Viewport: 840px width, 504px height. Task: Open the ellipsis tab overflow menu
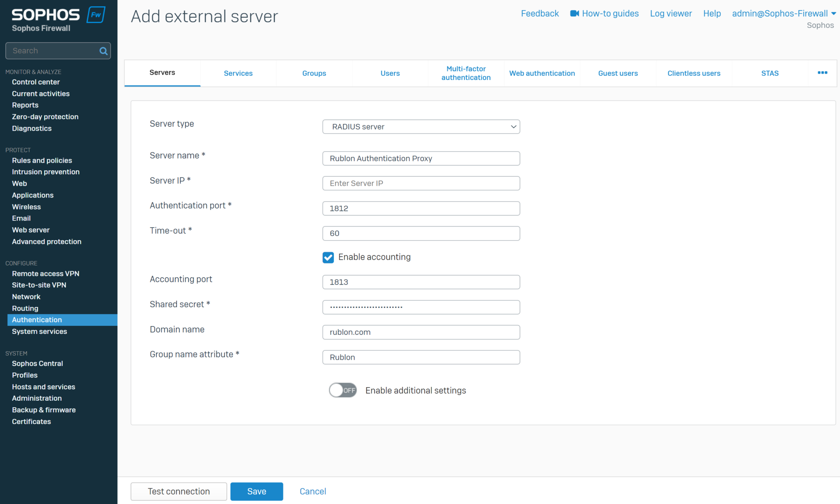pos(822,73)
